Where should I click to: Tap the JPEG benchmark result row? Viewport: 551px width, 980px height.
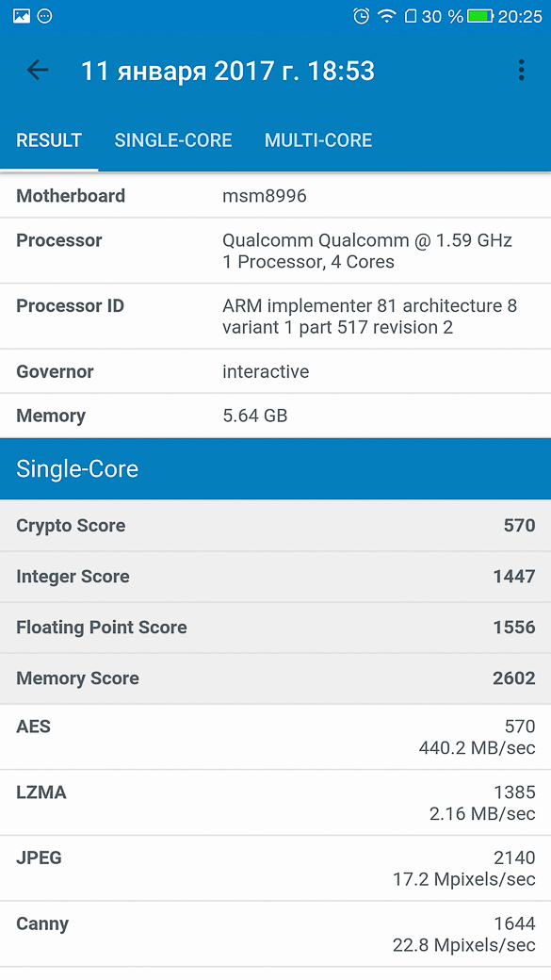coord(275,868)
